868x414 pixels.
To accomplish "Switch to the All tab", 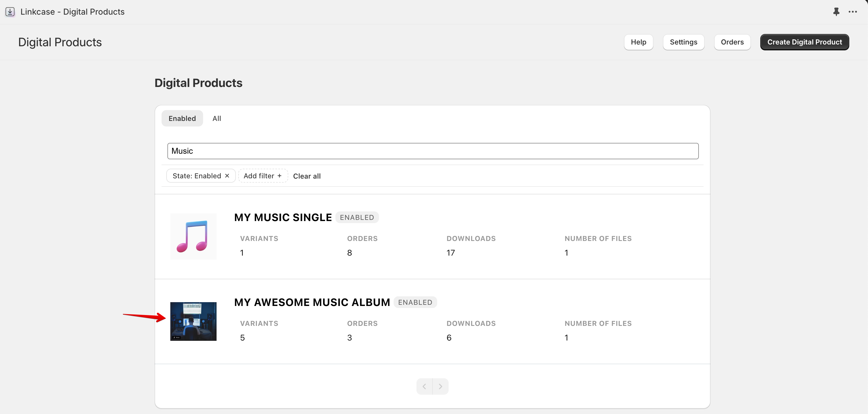I will pyautogui.click(x=217, y=118).
